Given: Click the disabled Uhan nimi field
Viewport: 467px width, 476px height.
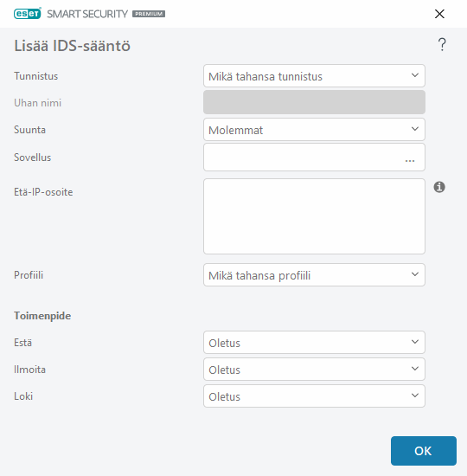Looking at the screenshot, I should pyautogui.click(x=314, y=102).
